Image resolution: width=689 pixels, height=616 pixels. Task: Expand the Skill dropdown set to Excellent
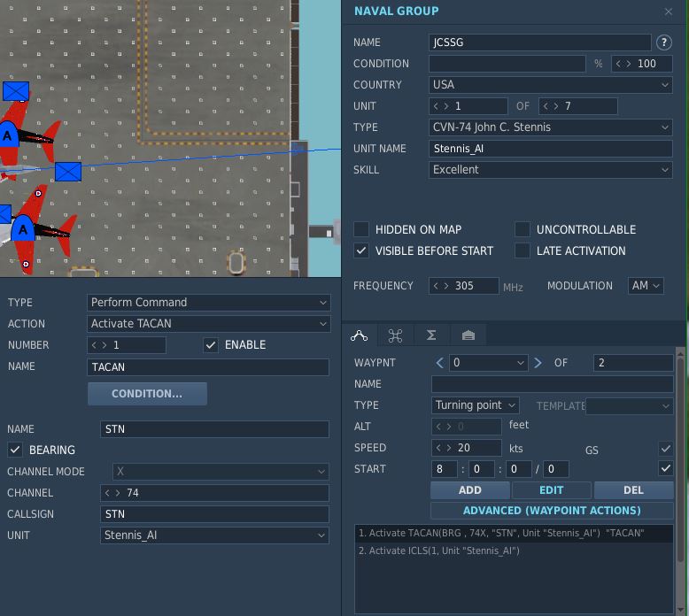coord(550,170)
